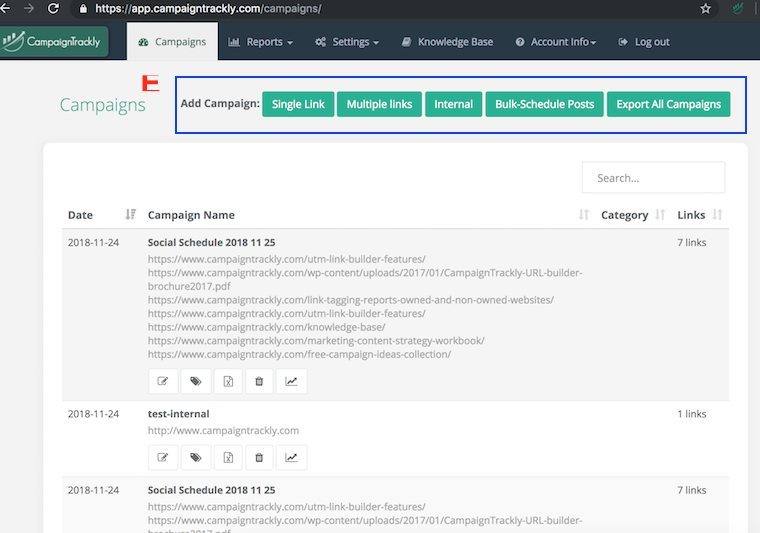Bookmark this page with the star icon
This screenshot has height=533, width=760.
point(705,9)
